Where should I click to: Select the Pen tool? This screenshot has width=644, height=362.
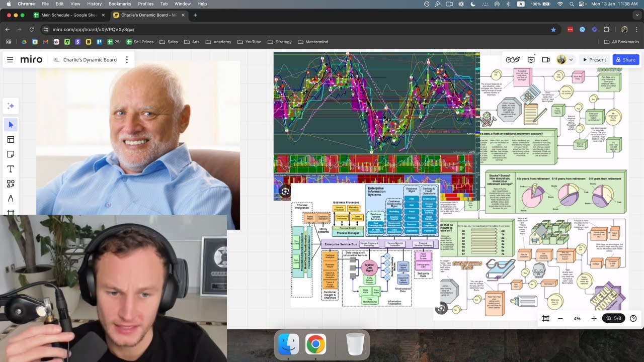(x=11, y=198)
